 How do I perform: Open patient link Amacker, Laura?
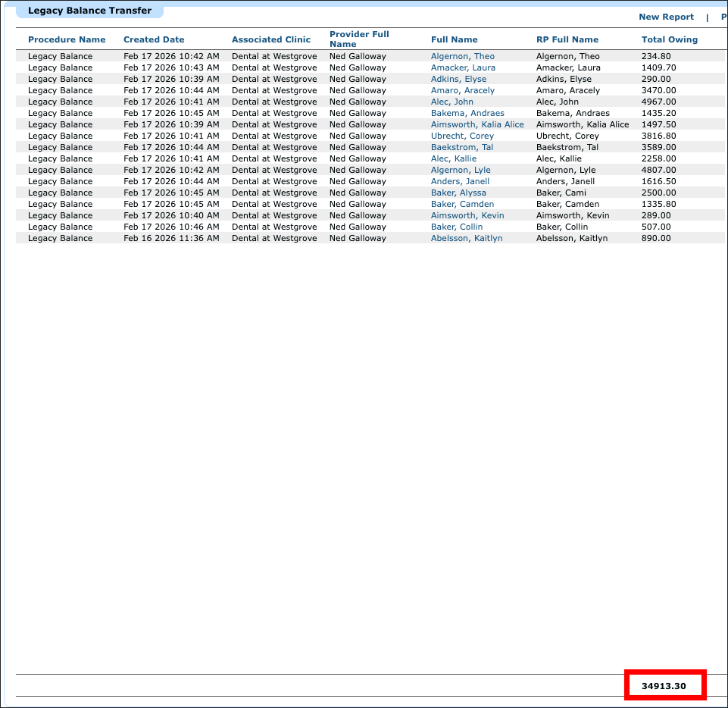(x=463, y=67)
